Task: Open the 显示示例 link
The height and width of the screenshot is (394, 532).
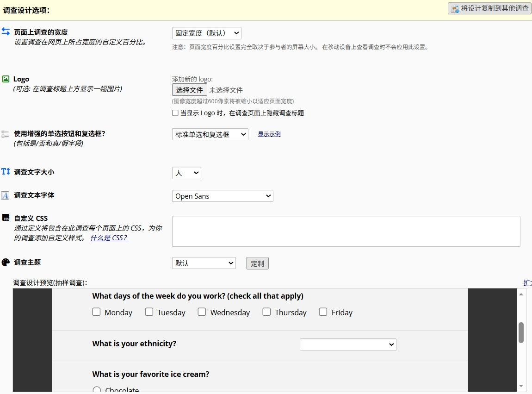Action: point(269,134)
